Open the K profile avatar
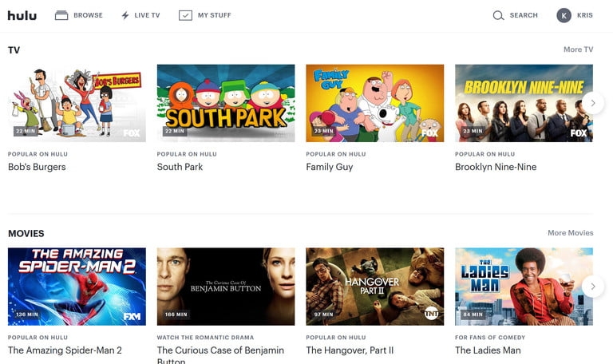613x364 pixels. 564,15
